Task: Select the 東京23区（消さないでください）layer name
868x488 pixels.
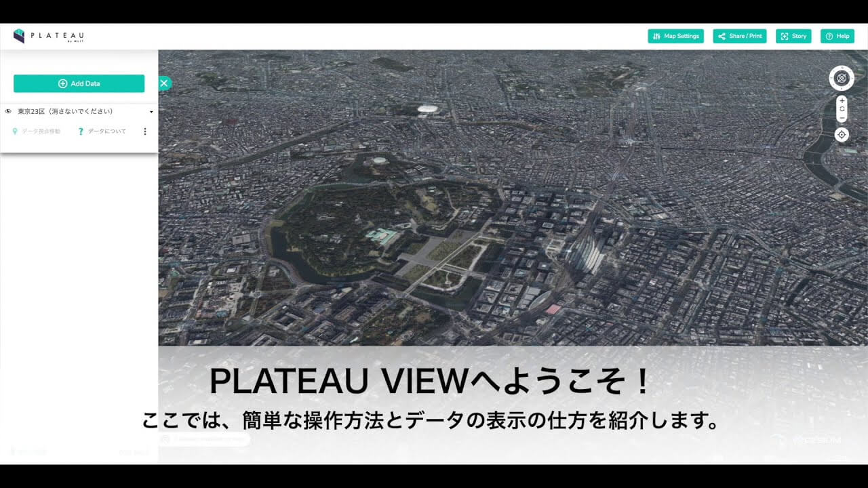Action: [x=65, y=111]
